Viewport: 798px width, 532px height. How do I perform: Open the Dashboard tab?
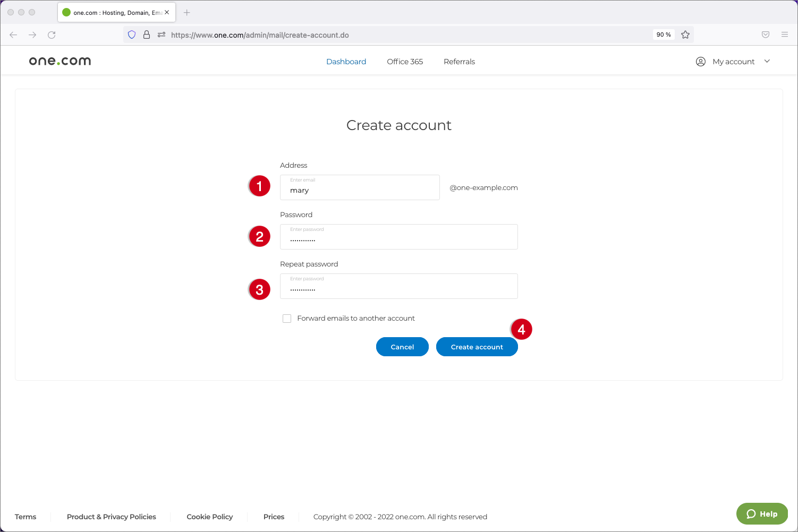point(346,62)
